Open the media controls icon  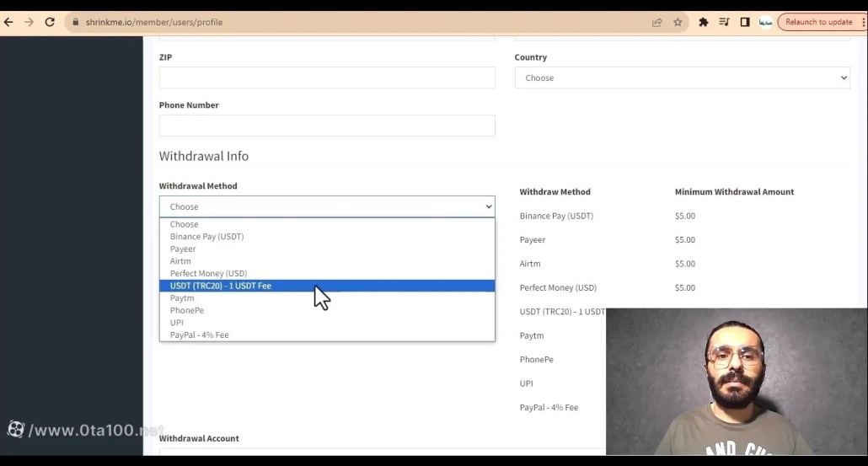[x=724, y=22]
